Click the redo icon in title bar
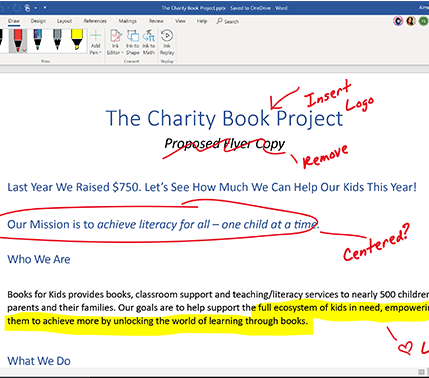The height and width of the screenshot is (378, 429). click(x=17, y=8)
